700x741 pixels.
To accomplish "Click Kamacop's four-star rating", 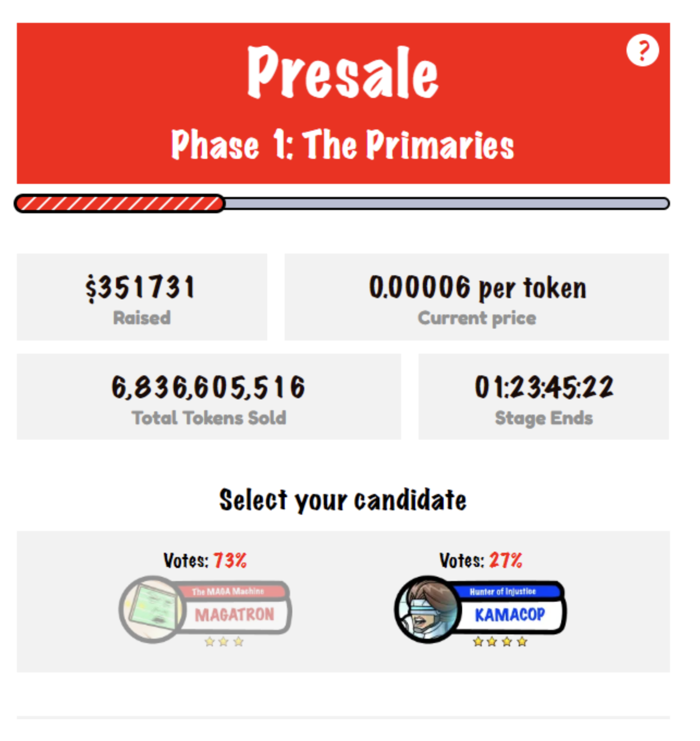I will [x=500, y=642].
